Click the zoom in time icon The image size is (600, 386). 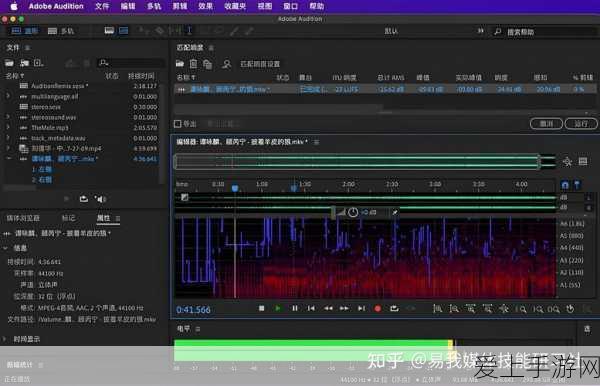(x=471, y=309)
